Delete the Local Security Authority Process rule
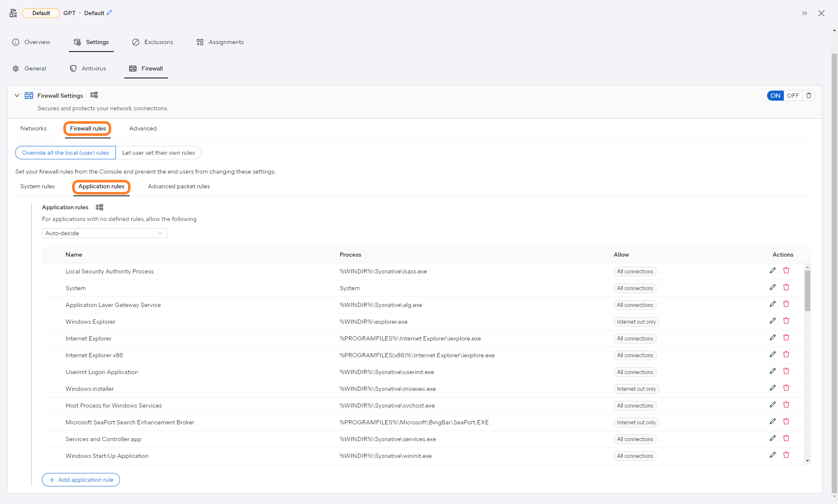This screenshot has width=838, height=504. tap(786, 270)
